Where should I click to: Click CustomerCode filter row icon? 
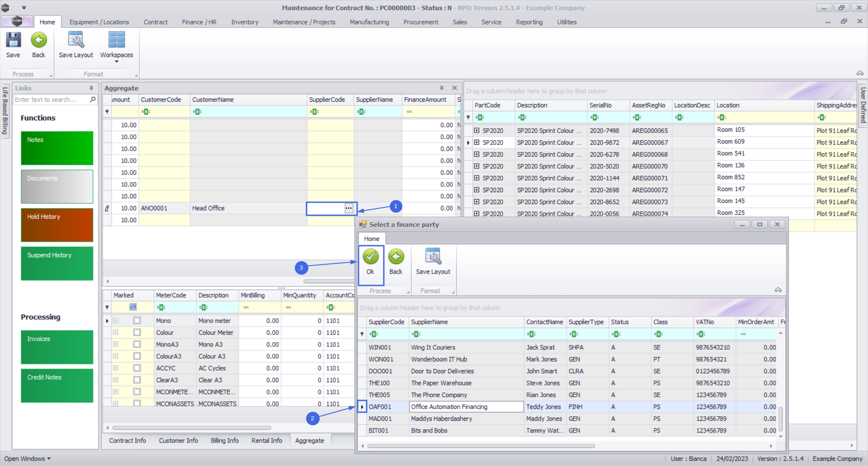[146, 112]
